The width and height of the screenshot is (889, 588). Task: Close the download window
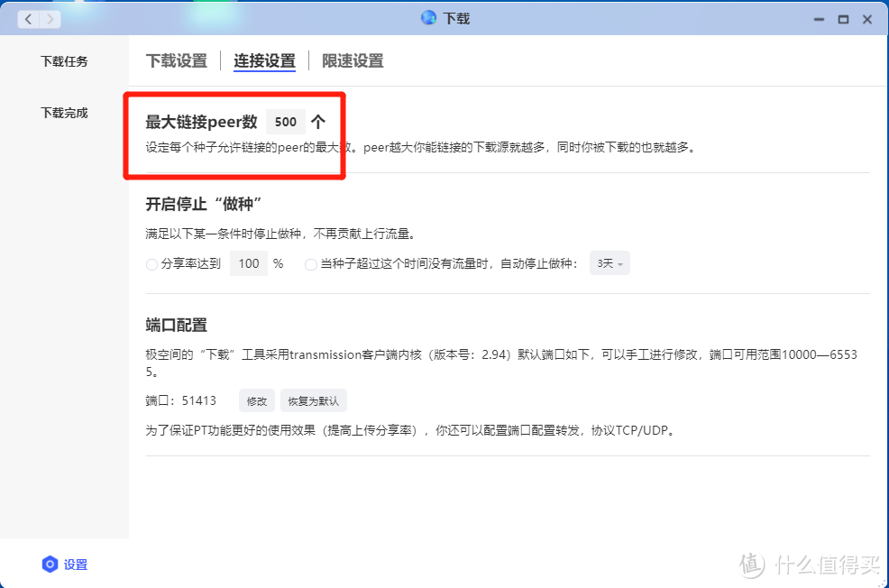pos(867,19)
